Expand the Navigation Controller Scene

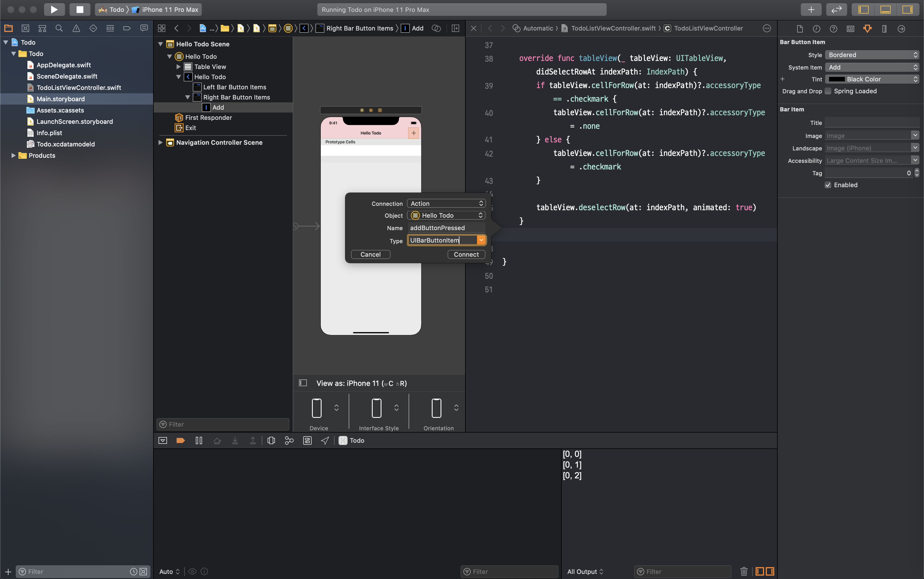160,142
